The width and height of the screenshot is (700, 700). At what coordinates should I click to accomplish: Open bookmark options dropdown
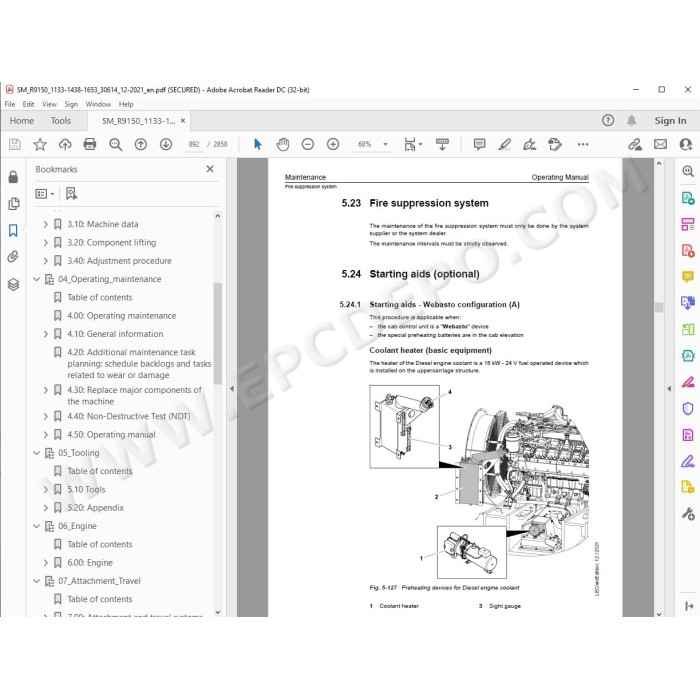pos(45,193)
